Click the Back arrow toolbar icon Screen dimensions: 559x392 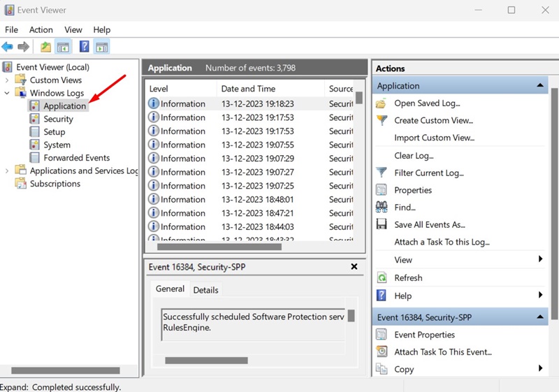click(8, 47)
